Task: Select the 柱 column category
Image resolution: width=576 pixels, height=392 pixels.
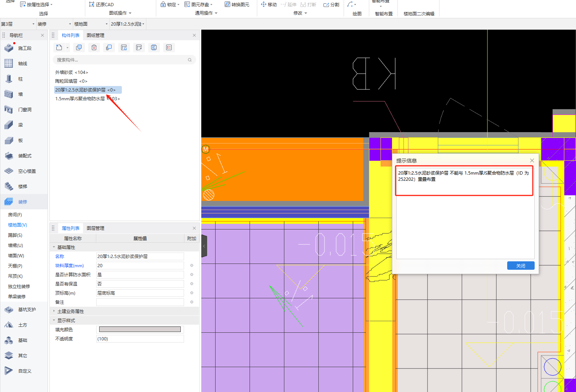Action: pos(20,79)
